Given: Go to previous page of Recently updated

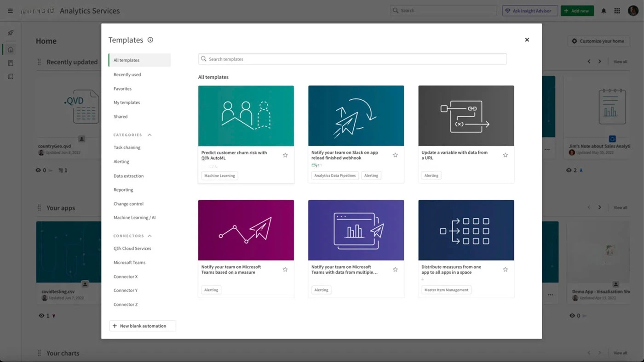Looking at the screenshot, I should tap(589, 62).
